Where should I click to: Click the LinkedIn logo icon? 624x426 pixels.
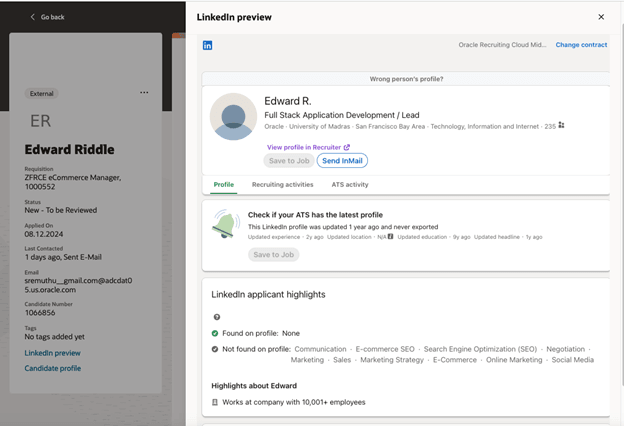point(207,45)
